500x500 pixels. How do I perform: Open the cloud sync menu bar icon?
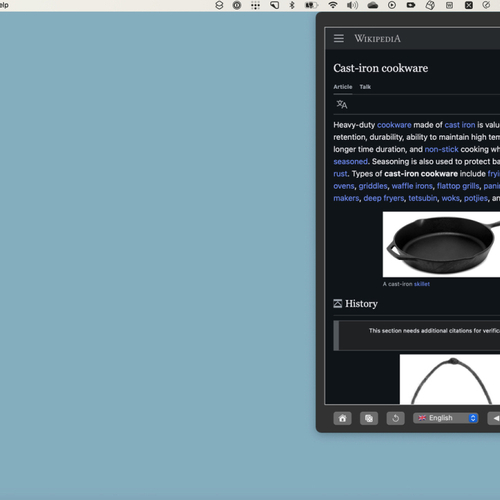372,5
